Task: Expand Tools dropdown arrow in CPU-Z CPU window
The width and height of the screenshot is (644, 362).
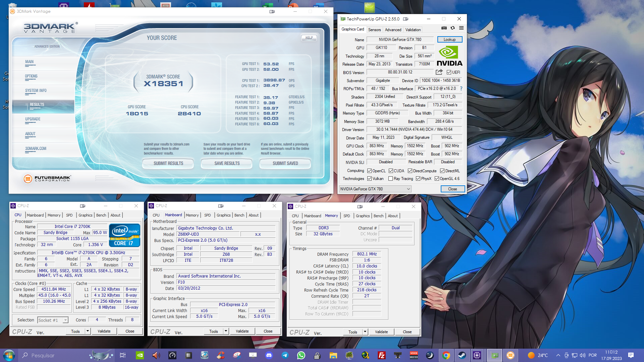Action: pos(88,331)
